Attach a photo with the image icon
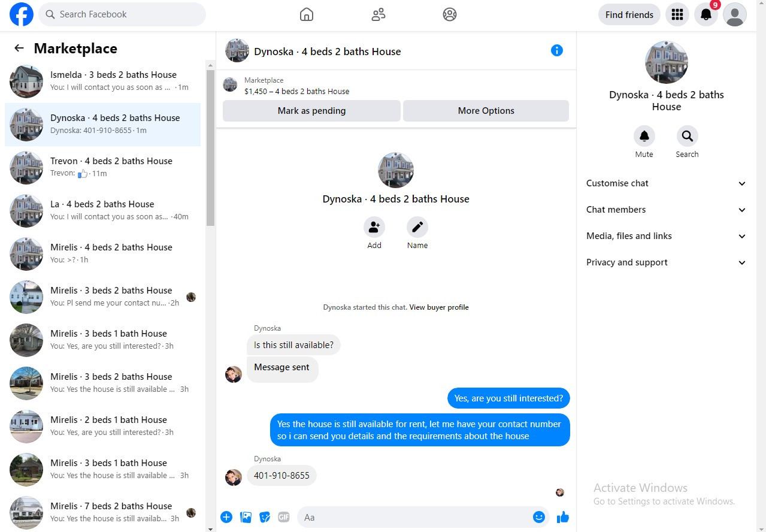 tap(246, 517)
